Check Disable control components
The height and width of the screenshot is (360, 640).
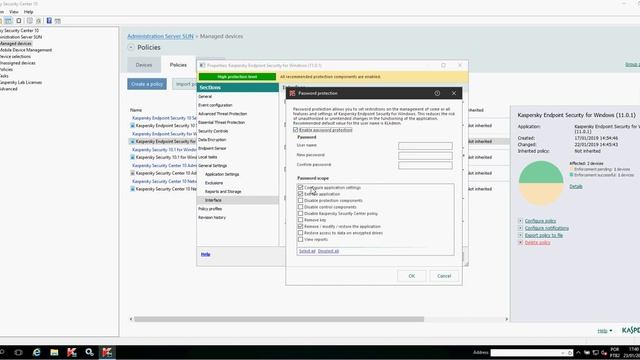pyautogui.click(x=300, y=207)
